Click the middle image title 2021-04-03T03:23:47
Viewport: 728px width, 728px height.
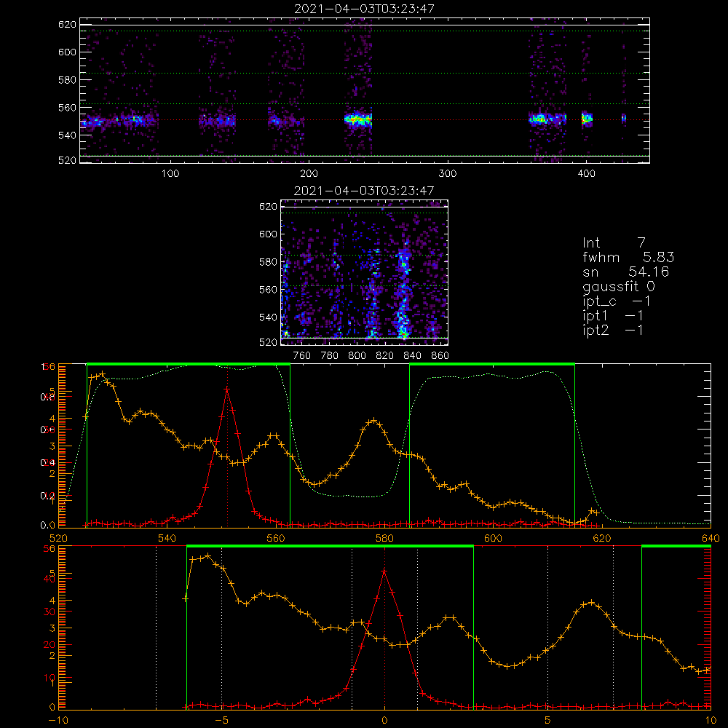(365, 190)
